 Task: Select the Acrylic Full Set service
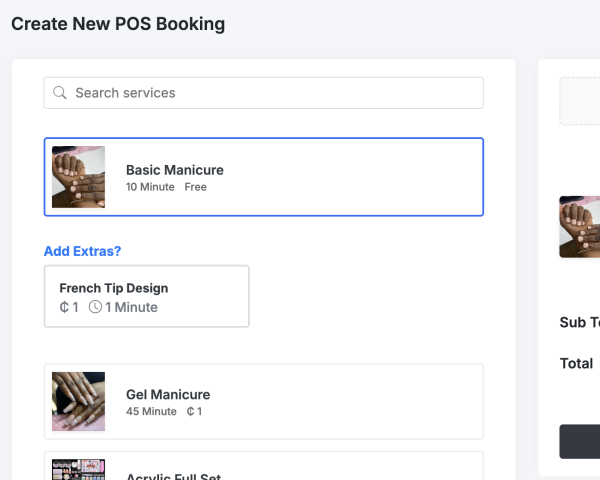point(264,466)
